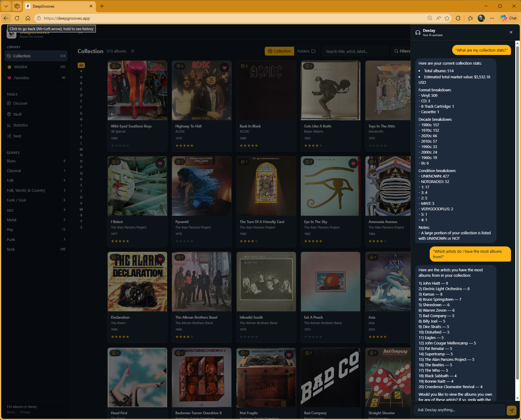Open browser extensions puzzle icon
521x420 pixels.
(458, 18)
